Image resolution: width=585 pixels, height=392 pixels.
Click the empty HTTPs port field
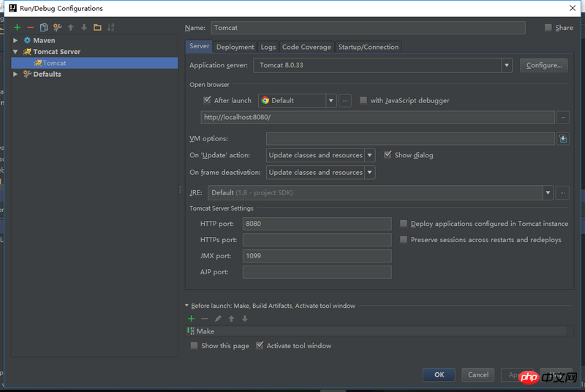click(x=317, y=240)
